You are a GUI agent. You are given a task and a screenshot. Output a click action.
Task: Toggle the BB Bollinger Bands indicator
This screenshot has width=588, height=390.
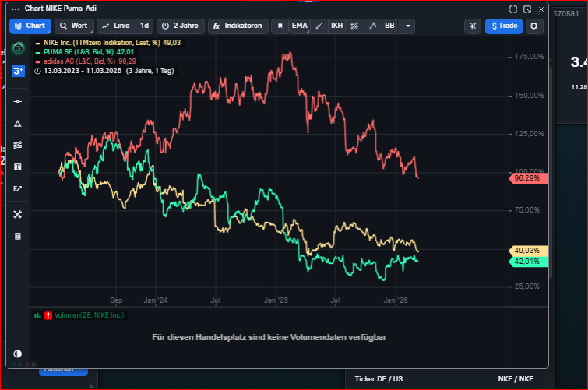coord(389,26)
